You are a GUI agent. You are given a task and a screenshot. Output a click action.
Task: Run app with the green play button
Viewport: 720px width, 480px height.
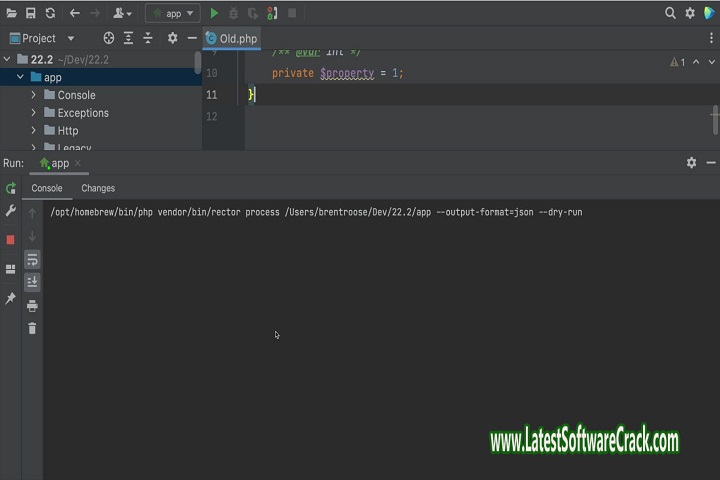pos(214,13)
